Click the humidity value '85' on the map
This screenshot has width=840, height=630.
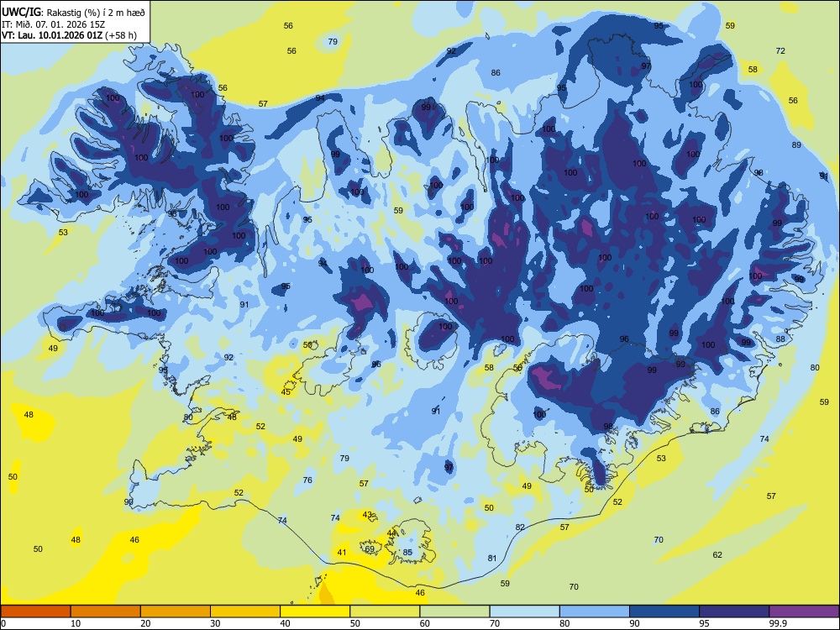click(x=407, y=553)
